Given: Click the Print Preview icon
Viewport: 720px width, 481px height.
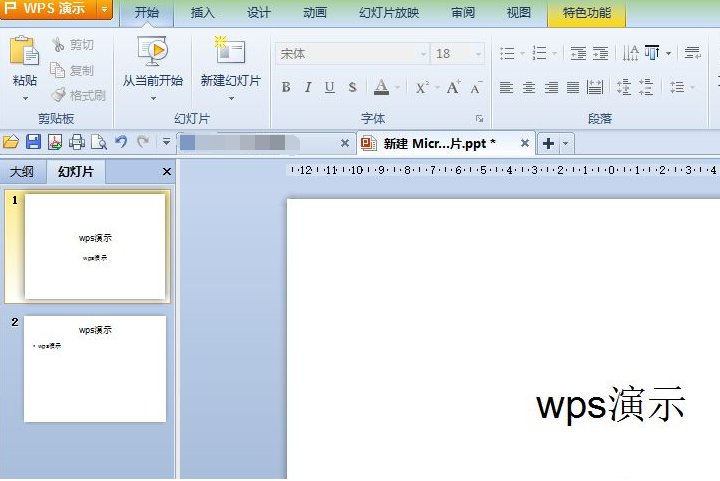Looking at the screenshot, I should [99, 142].
